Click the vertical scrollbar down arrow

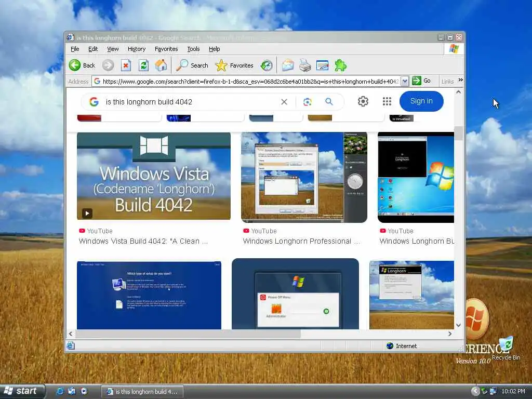(x=458, y=325)
